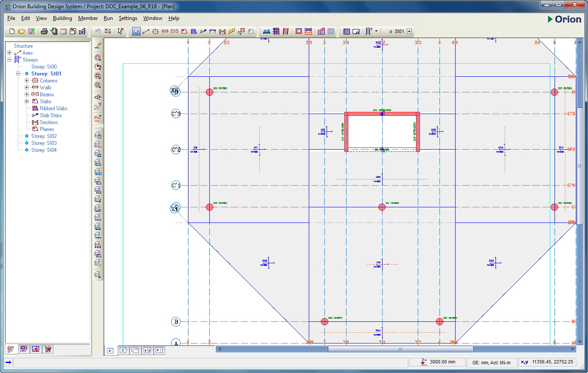Click the zoom window magnifier icon
This screenshot has width=588, height=373.
[x=98, y=58]
